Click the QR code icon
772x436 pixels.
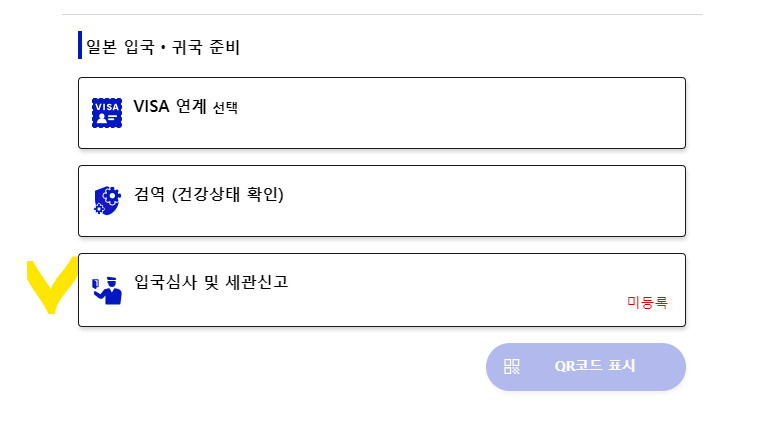pyautogui.click(x=512, y=366)
